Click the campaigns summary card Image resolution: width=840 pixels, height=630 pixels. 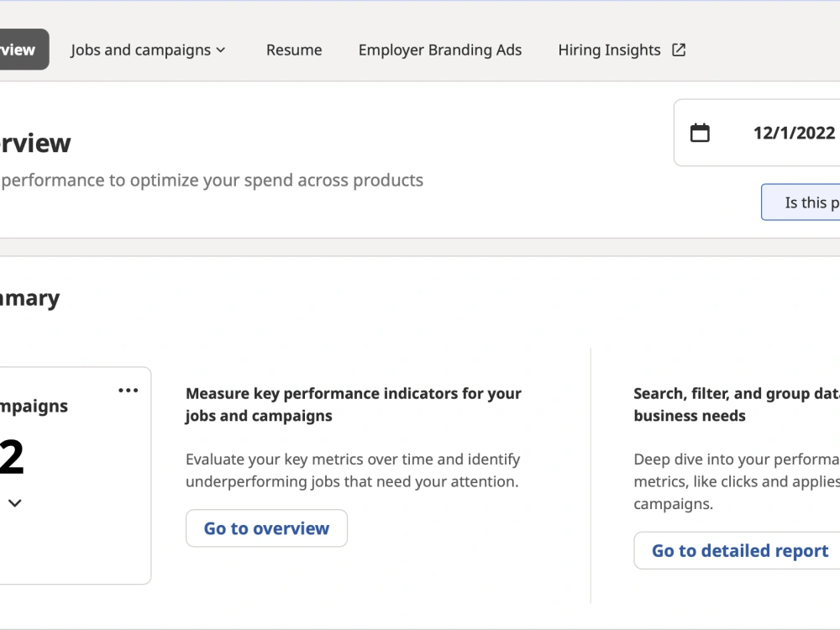click(71, 475)
